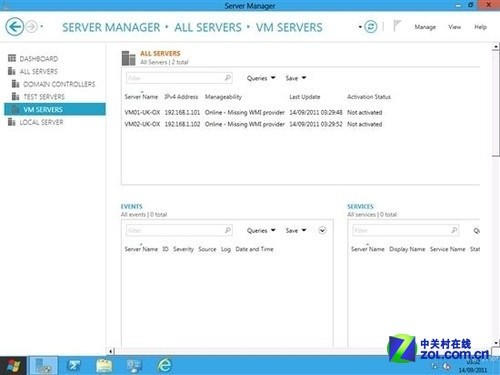Open the notifications flag icon
Image resolution: width=500 pixels, height=375 pixels.
point(397,26)
